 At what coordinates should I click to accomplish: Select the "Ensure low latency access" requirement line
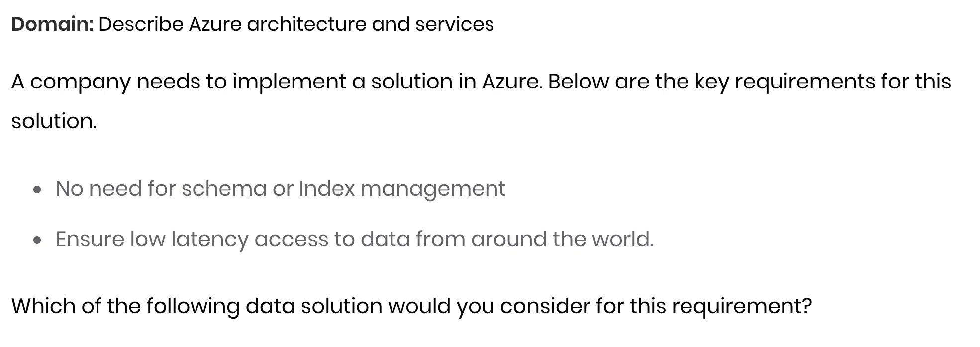point(355,239)
